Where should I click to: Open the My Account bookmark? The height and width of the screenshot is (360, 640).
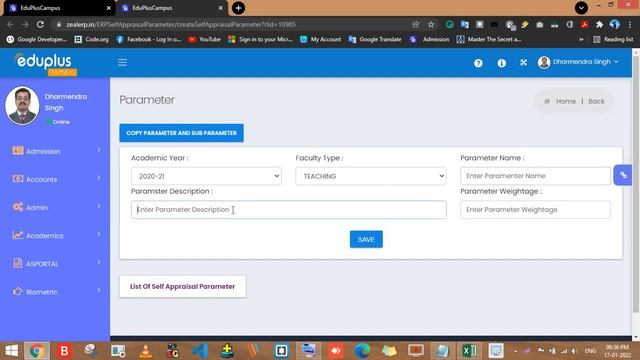tap(321, 40)
